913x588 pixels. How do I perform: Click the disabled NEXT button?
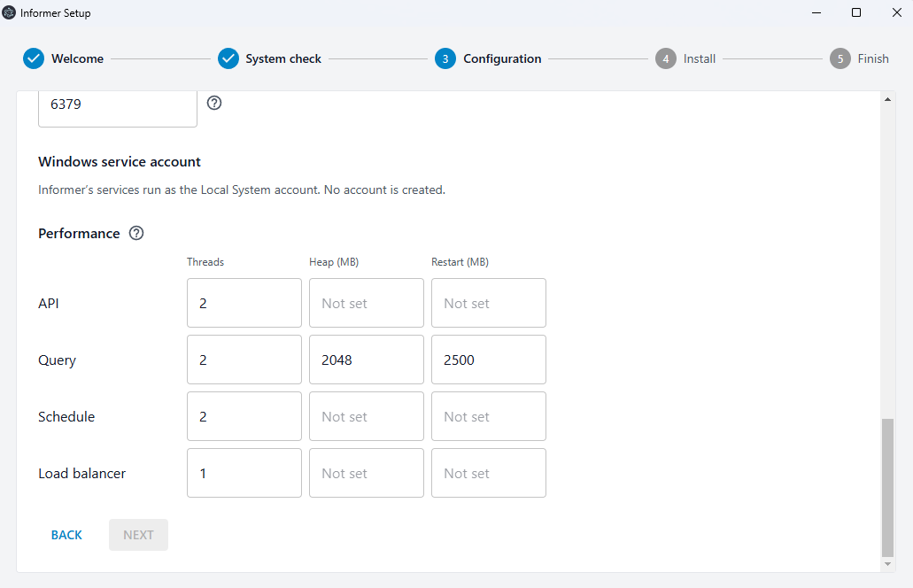tap(138, 535)
